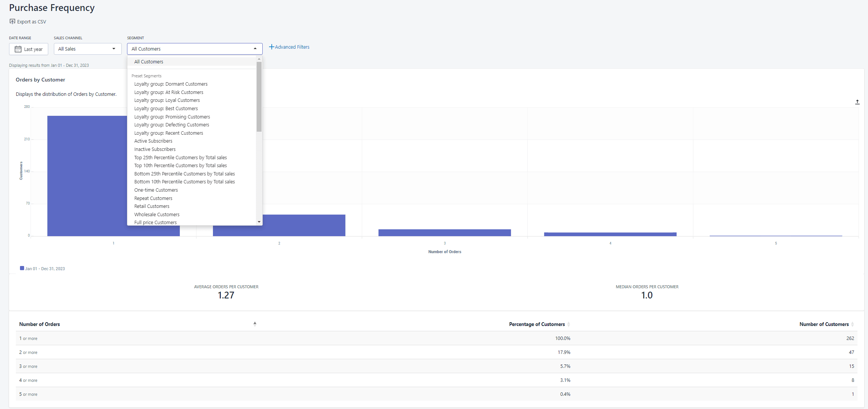This screenshot has width=868, height=409.
Task: Click the Number of Customers column header
Action: pyautogui.click(x=824, y=324)
